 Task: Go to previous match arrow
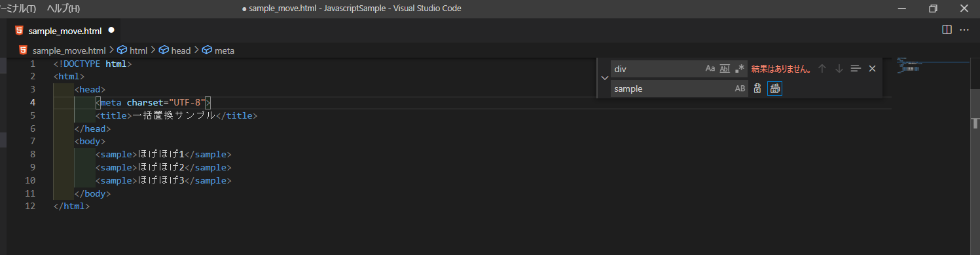[x=823, y=69]
